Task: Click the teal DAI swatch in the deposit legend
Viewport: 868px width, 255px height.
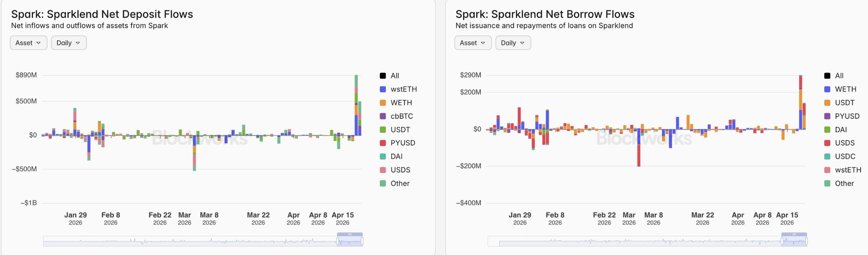Action: (383, 157)
